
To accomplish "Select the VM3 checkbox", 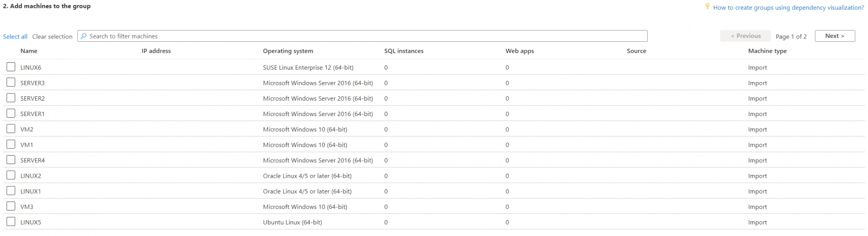I will pos(11,207).
